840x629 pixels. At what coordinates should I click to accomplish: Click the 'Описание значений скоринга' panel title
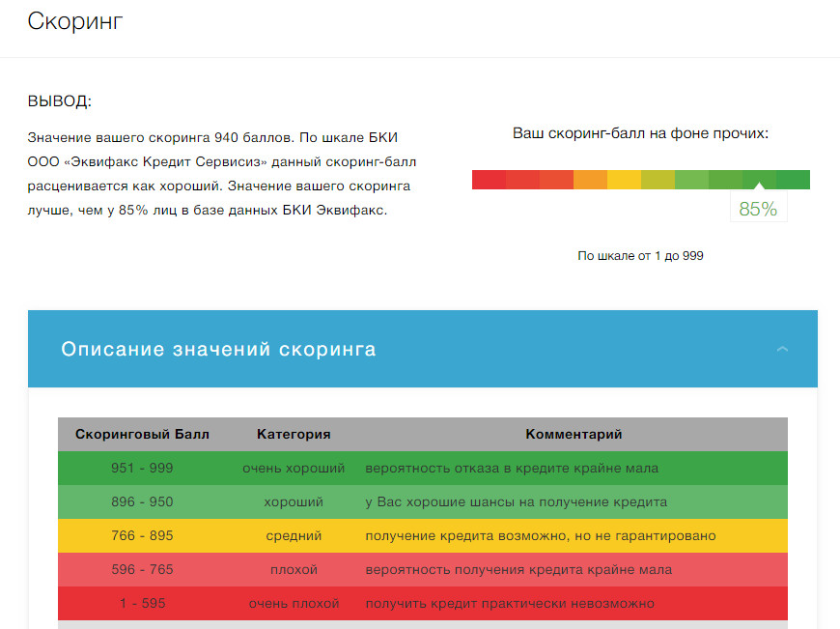click(x=218, y=349)
